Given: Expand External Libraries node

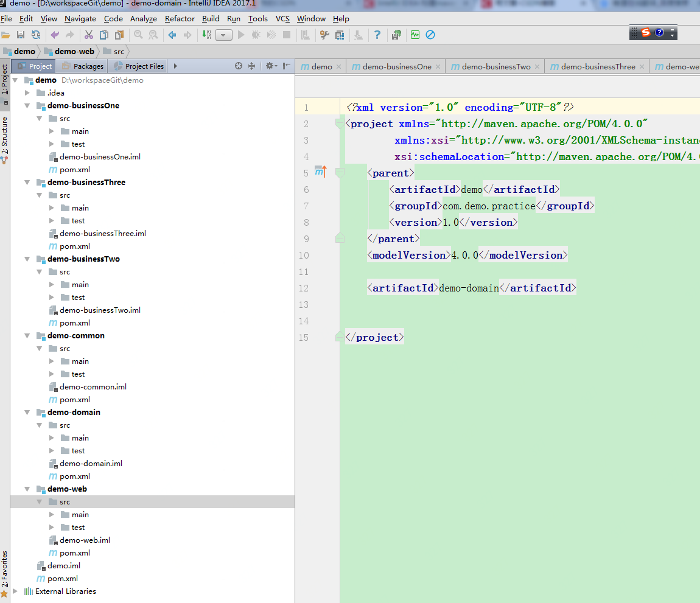Looking at the screenshot, I should [15, 591].
